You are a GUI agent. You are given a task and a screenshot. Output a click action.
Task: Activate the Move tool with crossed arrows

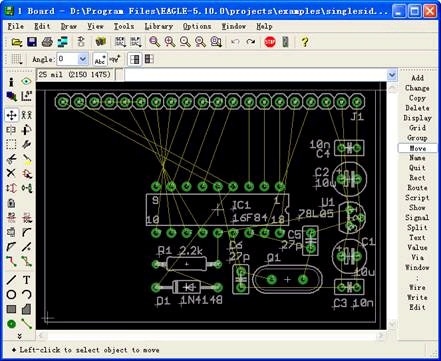[11, 115]
